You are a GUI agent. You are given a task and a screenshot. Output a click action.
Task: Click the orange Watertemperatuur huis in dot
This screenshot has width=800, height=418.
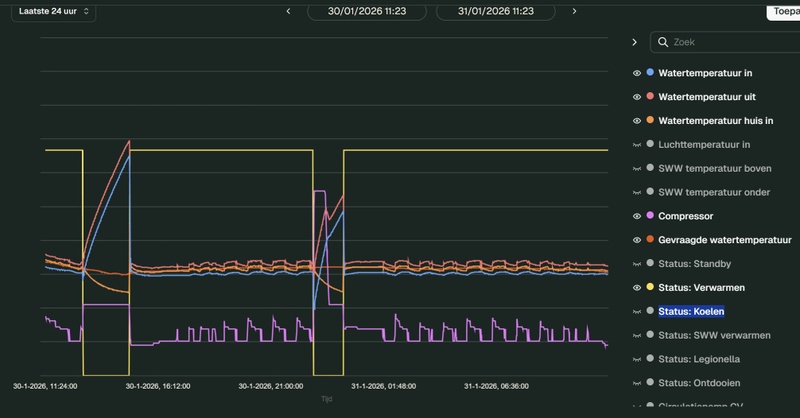[x=650, y=120]
